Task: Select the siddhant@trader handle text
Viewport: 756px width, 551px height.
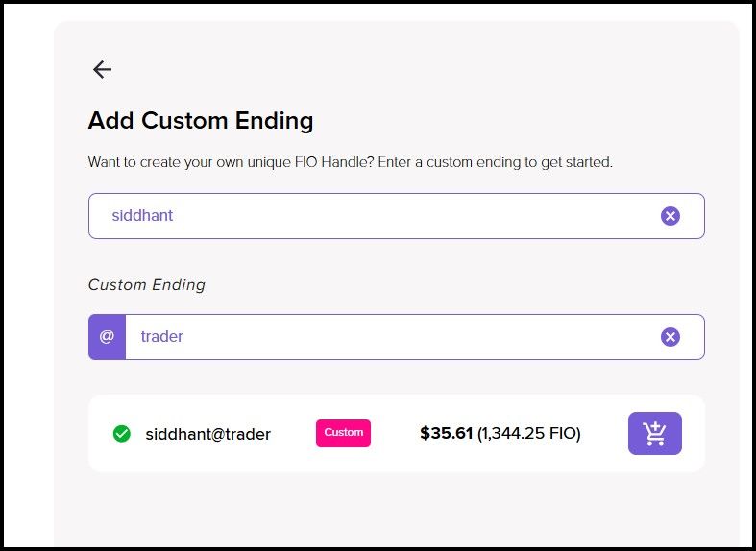Action: [x=207, y=434]
